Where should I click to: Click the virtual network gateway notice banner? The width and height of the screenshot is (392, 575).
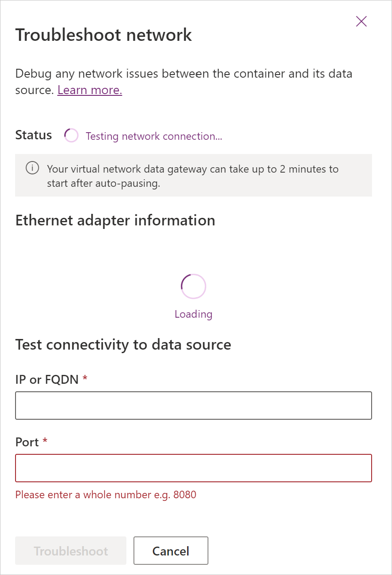[194, 175]
